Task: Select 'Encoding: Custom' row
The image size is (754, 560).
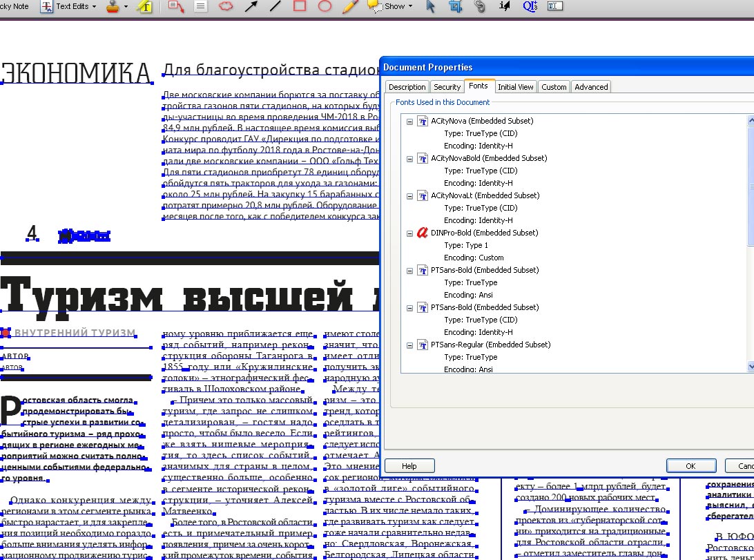Action: 474,258
